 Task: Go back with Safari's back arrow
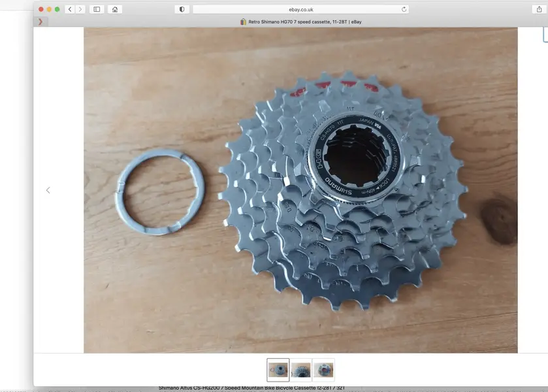(71, 9)
